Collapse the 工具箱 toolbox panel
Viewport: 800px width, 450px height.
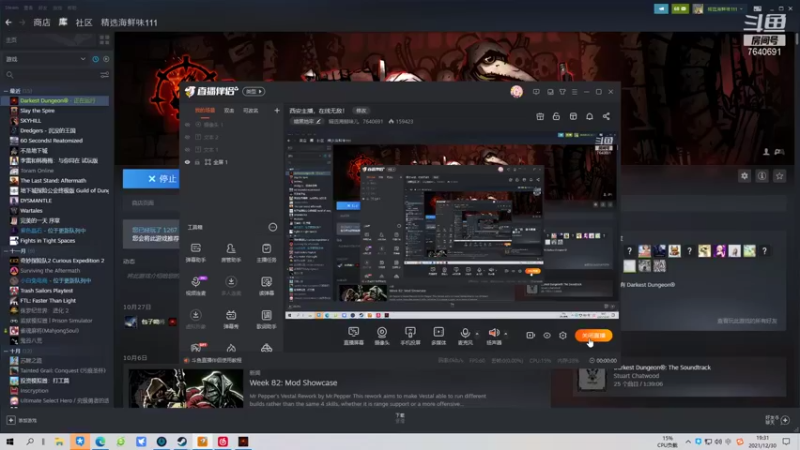[x=272, y=227]
